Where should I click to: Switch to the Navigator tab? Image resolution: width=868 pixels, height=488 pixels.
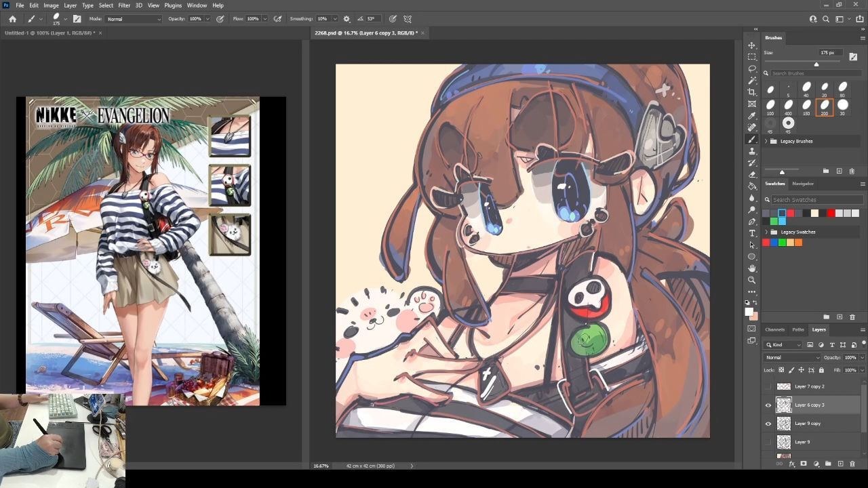tap(803, 184)
